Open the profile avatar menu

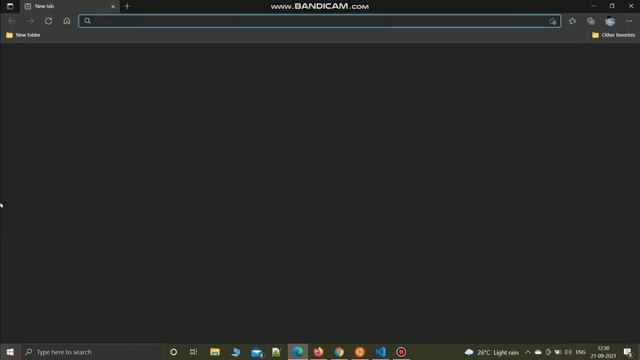[610, 21]
